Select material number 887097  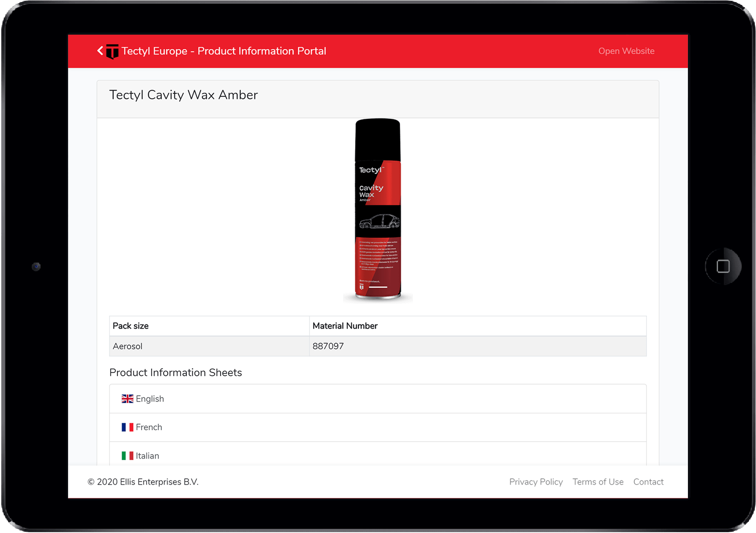pos(478,346)
